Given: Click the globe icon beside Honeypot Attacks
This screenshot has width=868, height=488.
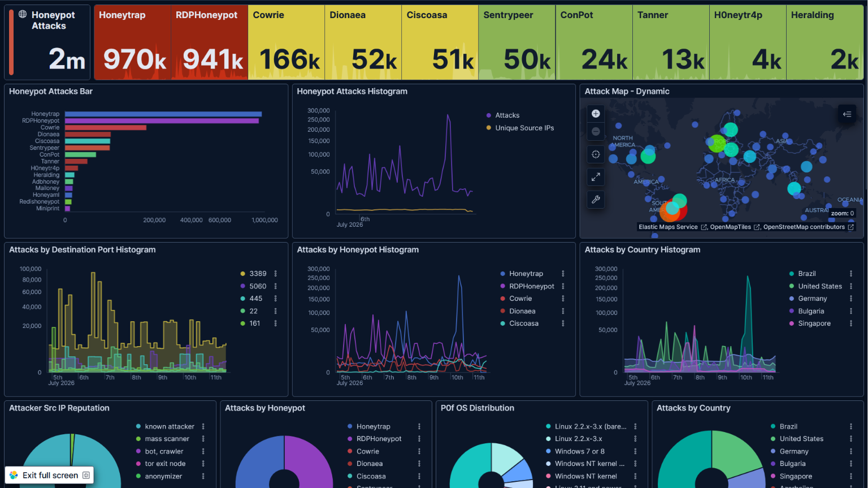Looking at the screenshot, I should [x=23, y=14].
